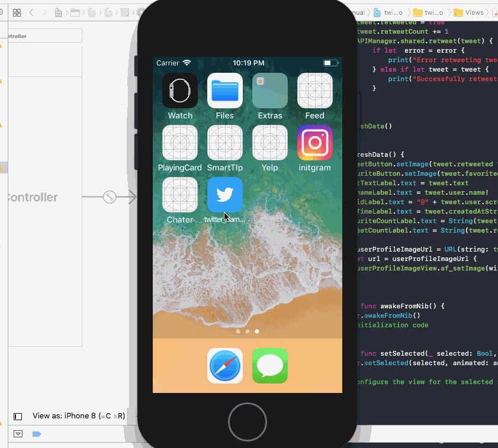Go forward in Xcode editor history
The height and width of the screenshot is (448, 498).
44,12
